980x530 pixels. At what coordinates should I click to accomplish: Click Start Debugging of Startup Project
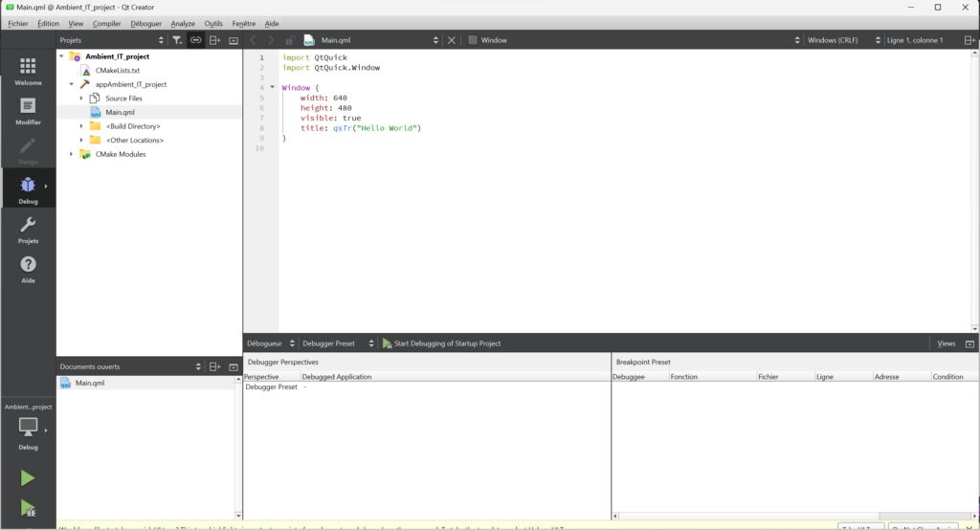pos(441,343)
